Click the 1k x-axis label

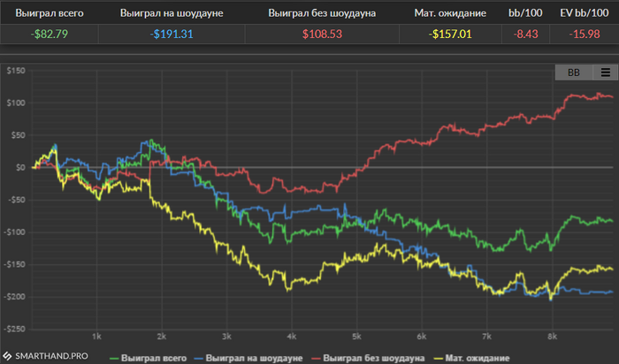point(96,337)
